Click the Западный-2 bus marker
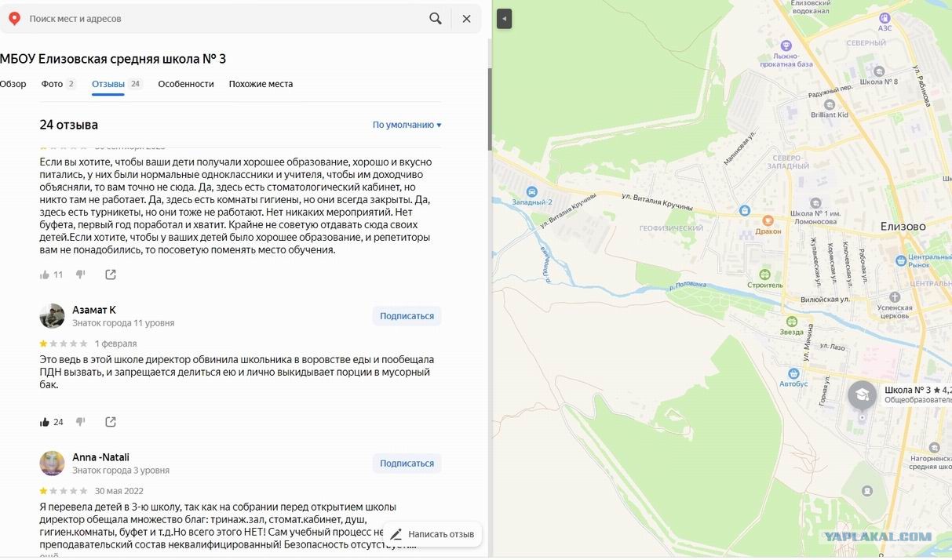This screenshot has height=560, width=952. pyautogui.click(x=532, y=191)
